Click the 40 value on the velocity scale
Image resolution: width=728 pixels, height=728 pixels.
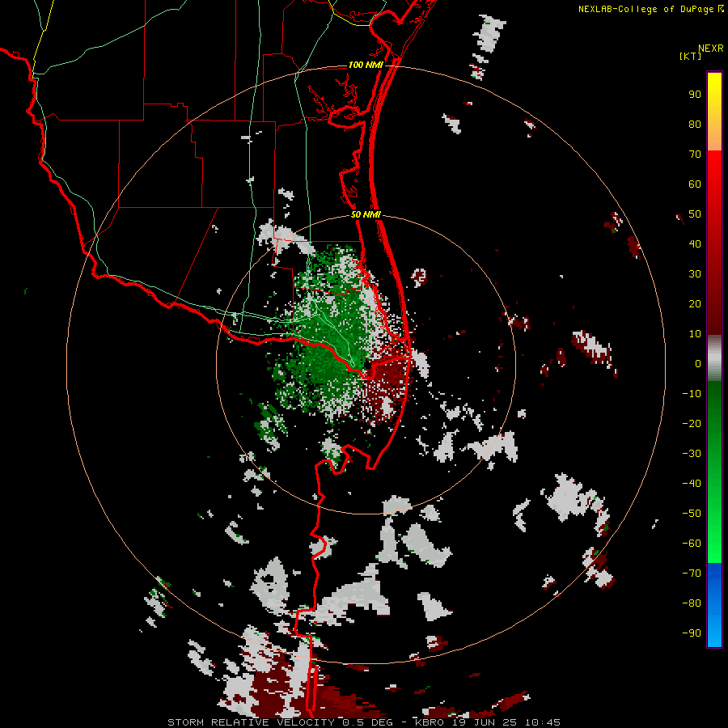pos(695,243)
